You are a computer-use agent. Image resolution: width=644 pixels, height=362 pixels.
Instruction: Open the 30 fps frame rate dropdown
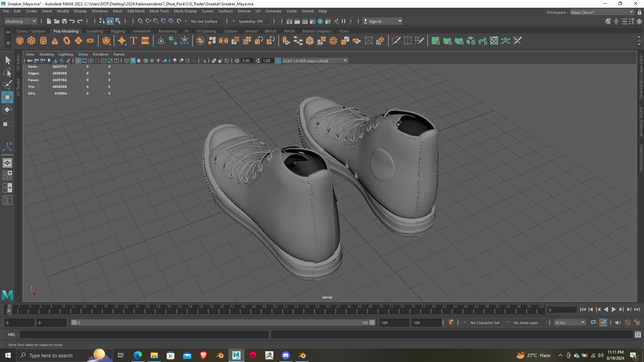click(570, 322)
